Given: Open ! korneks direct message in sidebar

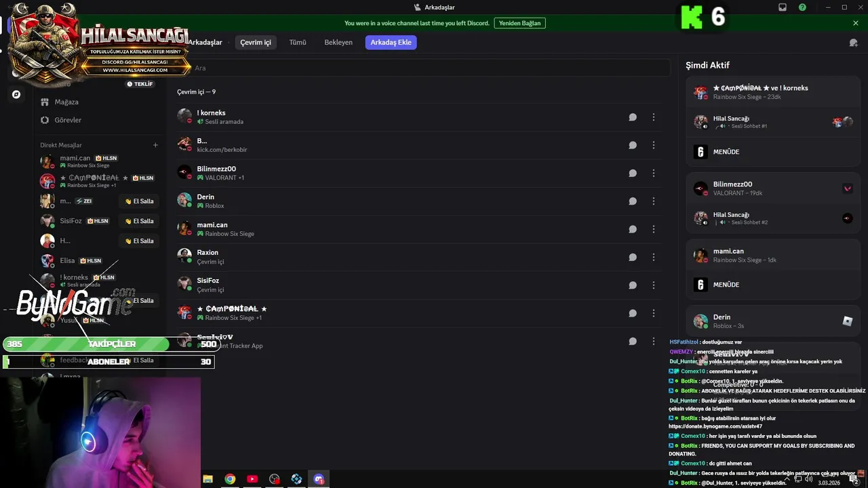Looking at the screenshot, I should point(98,281).
